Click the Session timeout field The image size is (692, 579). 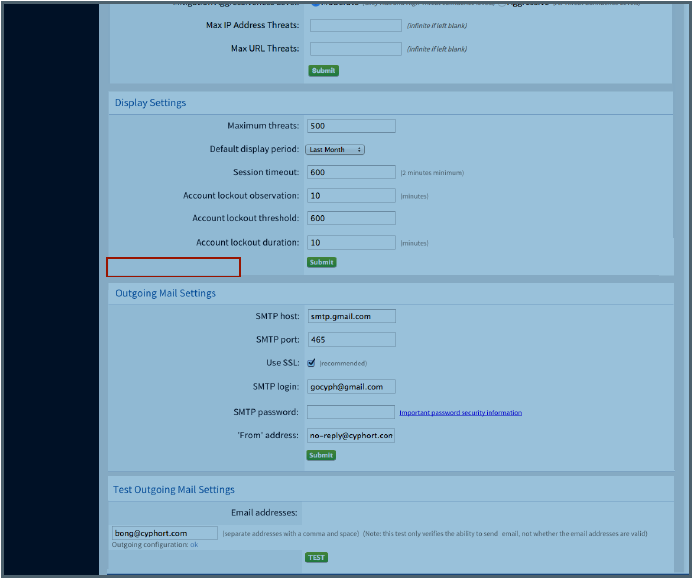[x=351, y=172]
